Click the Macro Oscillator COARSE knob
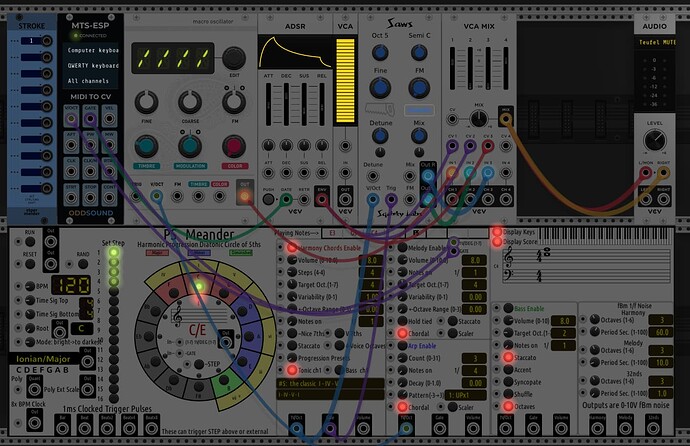This screenshot has height=446, width=690. tap(190, 102)
